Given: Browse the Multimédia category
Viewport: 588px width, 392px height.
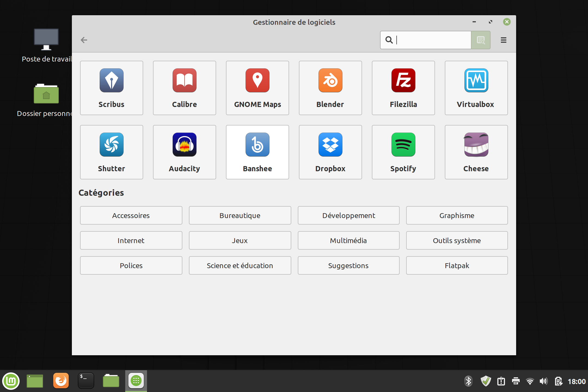Looking at the screenshot, I should [x=348, y=240].
